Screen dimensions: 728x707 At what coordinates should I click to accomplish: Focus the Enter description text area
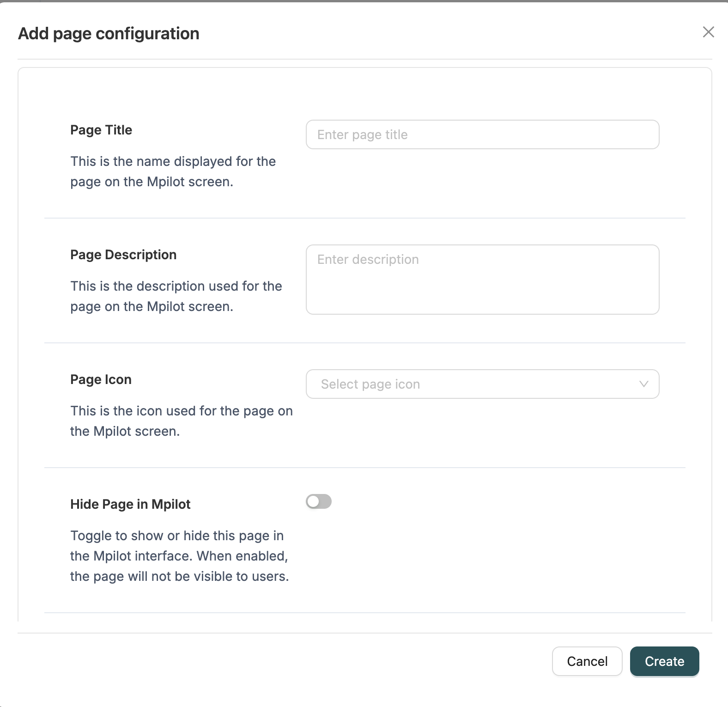[482, 279]
